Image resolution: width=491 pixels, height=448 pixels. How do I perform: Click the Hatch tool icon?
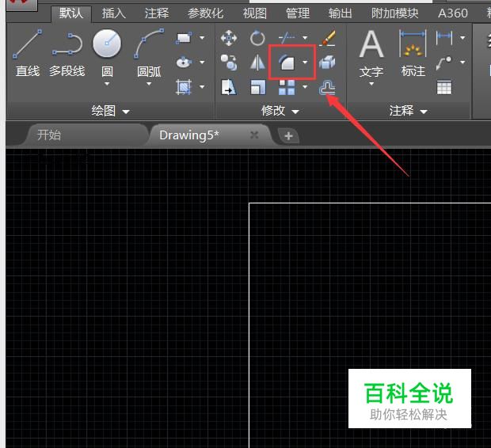point(184,87)
